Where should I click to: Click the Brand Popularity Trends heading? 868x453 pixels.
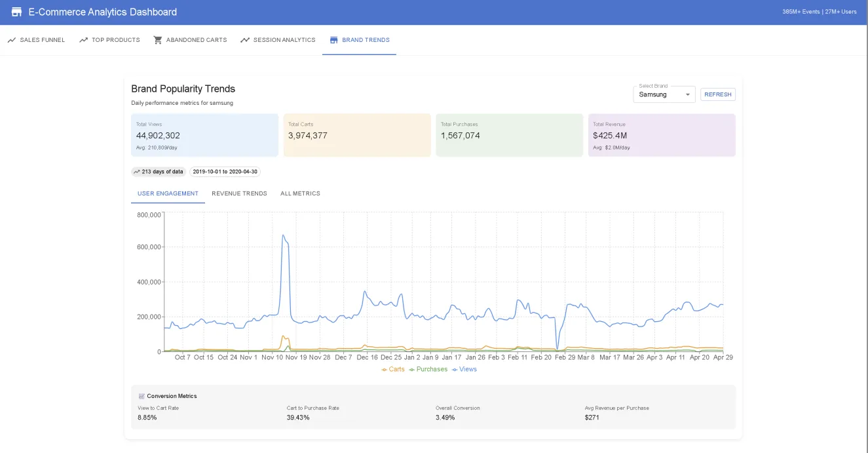click(x=183, y=89)
